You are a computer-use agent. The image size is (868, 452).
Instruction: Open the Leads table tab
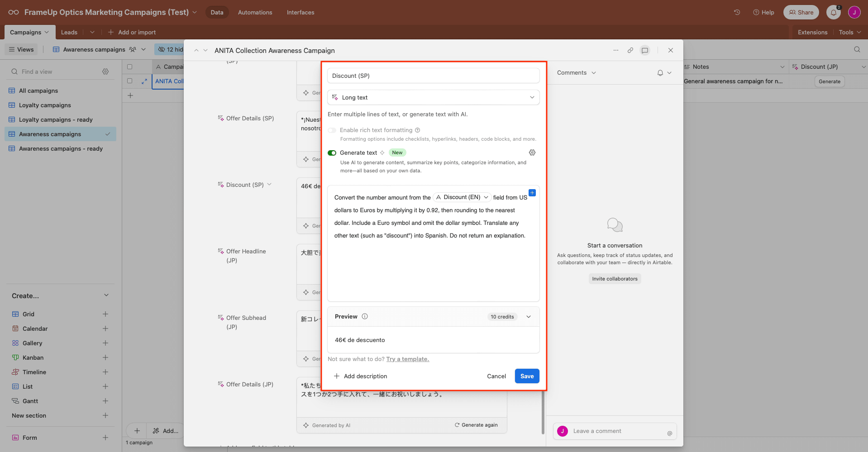click(69, 32)
